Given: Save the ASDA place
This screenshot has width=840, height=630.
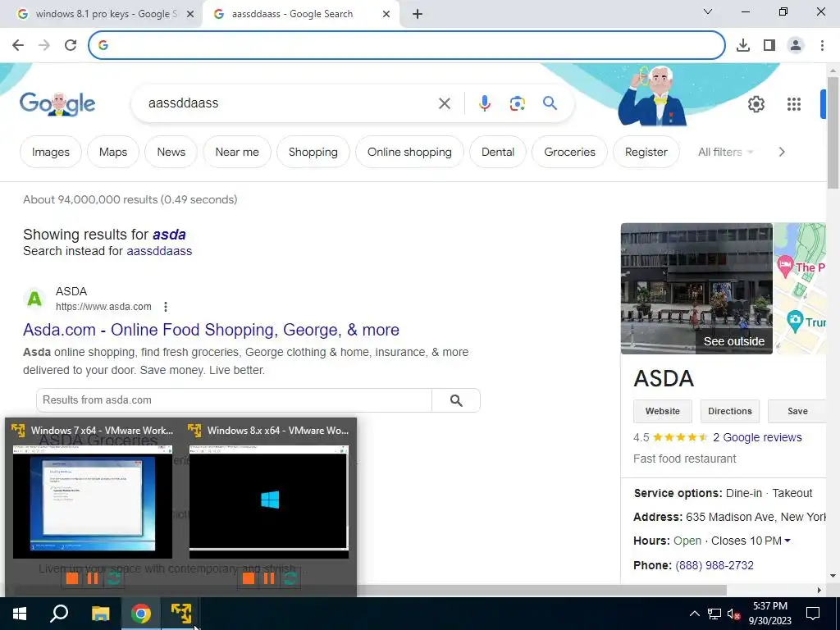Looking at the screenshot, I should pos(797,412).
